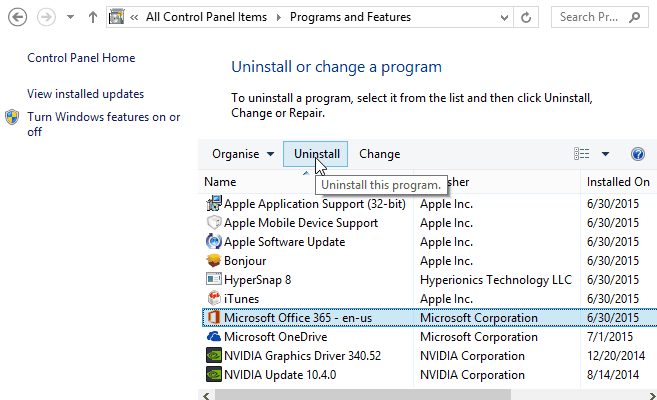Expand the view options dropdown arrow
The image size is (657, 400).
606,154
